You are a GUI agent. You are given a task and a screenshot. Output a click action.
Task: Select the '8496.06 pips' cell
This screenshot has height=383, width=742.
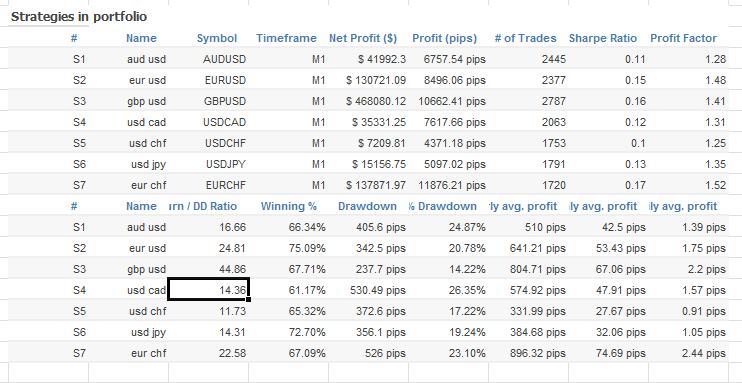455,80
